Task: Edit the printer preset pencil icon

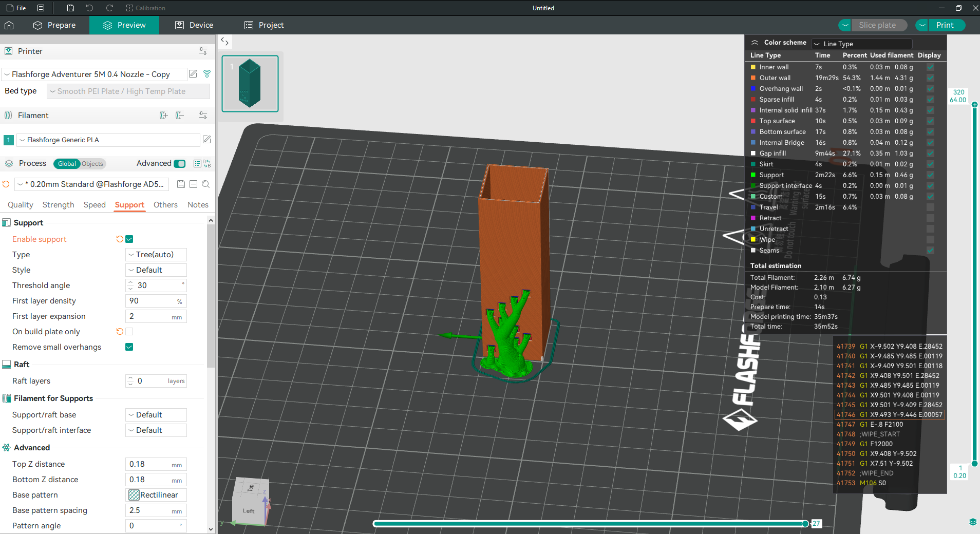Action: tap(193, 74)
